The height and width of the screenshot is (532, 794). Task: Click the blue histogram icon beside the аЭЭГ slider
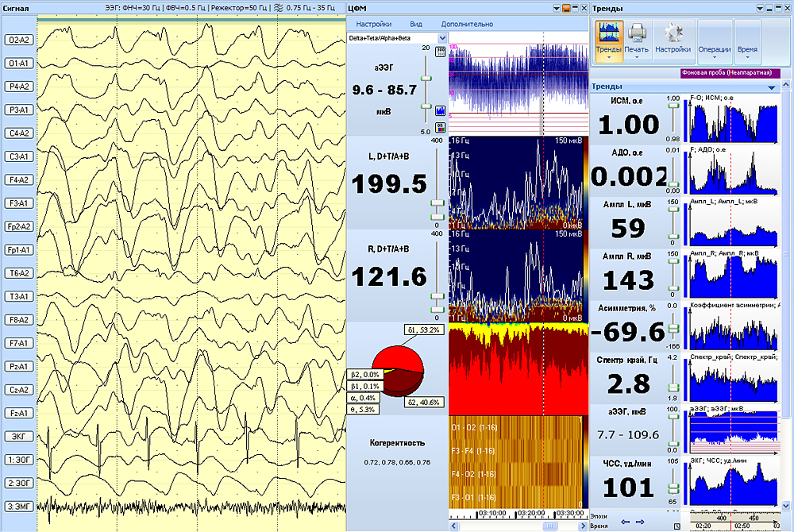[x=441, y=110]
